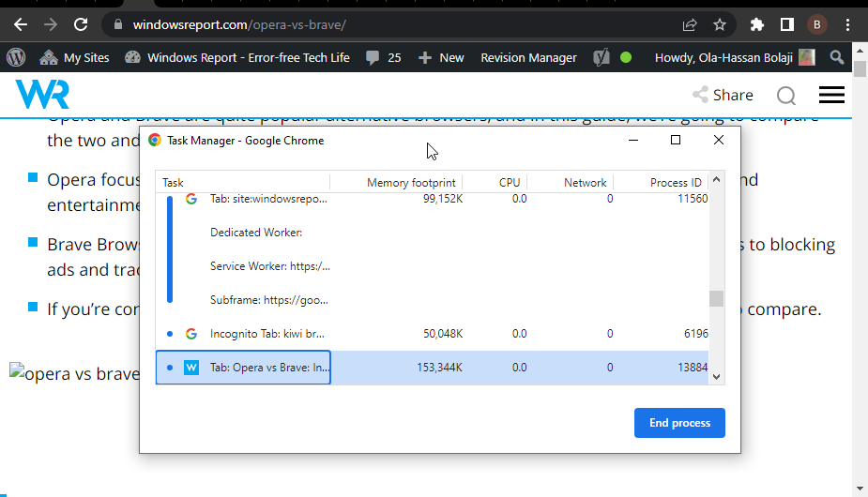Select the Subframe: https://goo... row

(x=432, y=300)
